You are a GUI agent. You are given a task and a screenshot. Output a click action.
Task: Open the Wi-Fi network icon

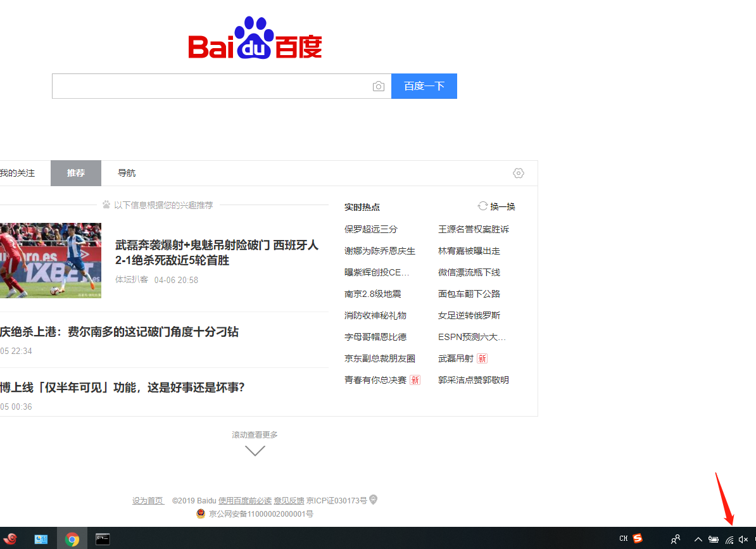pos(729,540)
